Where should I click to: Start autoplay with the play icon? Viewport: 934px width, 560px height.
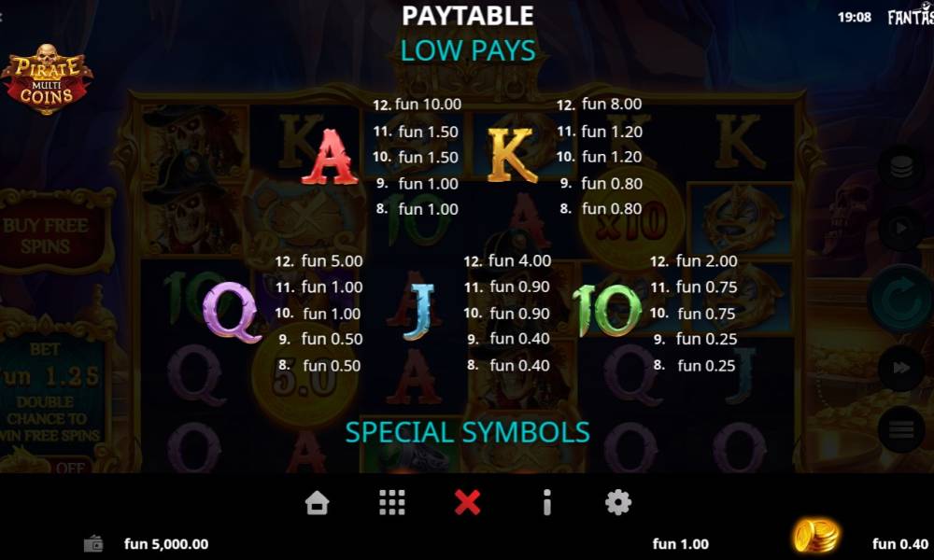pyautogui.click(x=901, y=228)
